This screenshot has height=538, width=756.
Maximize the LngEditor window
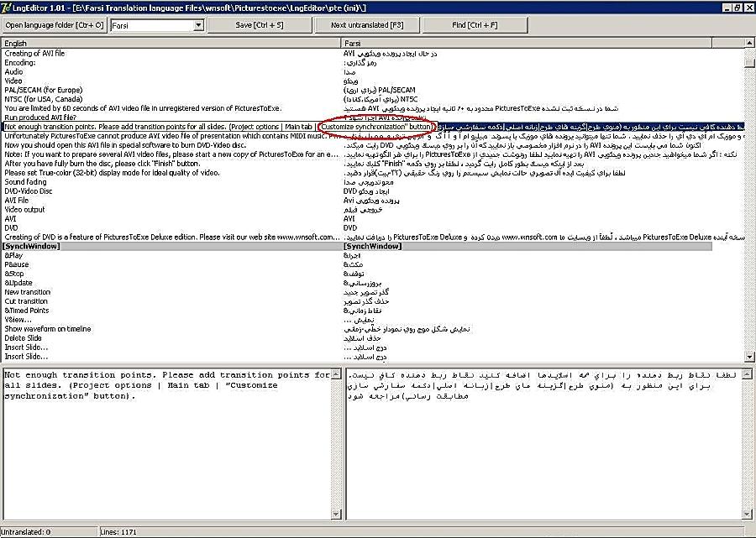coord(736,8)
